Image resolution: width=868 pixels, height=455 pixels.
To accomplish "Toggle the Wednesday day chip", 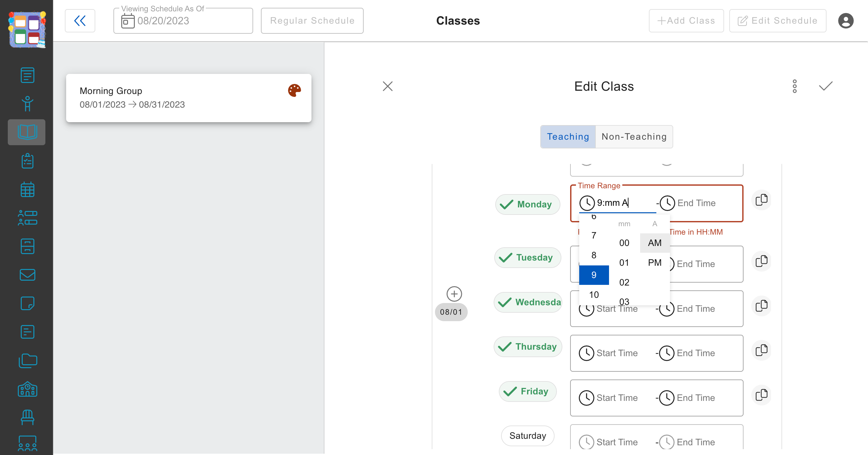I will (x=528, y=302).
